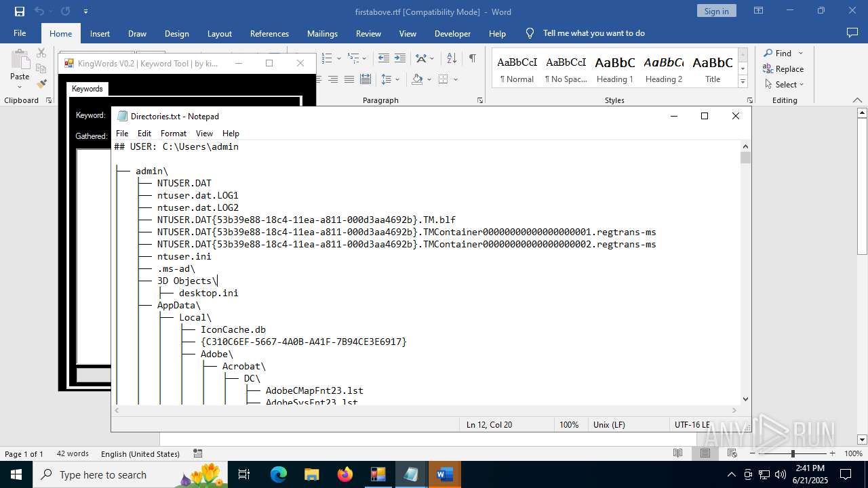Open the Clipboard dialog launcher
Viewport: 868px width, 488px height.
point(49,100)
